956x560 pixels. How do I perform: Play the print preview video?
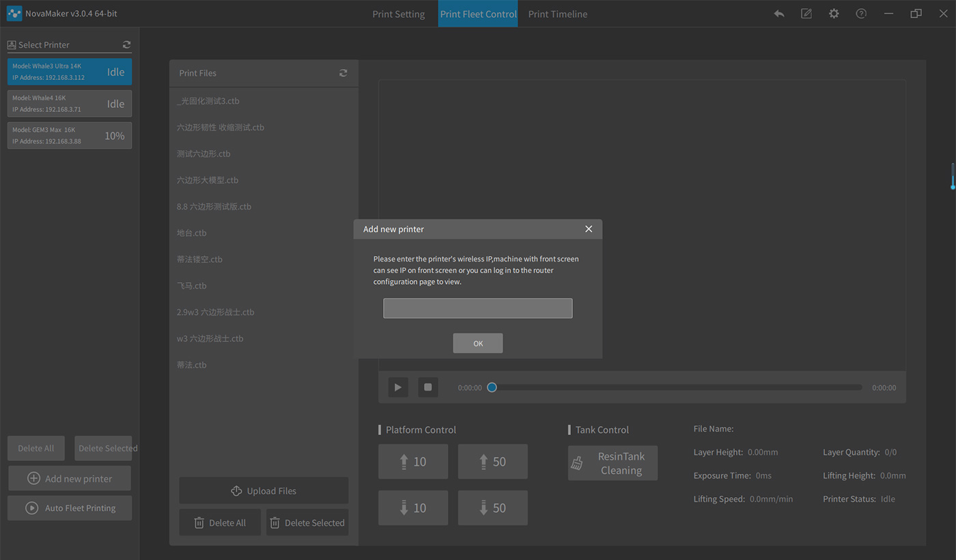(x=398, y=387)
